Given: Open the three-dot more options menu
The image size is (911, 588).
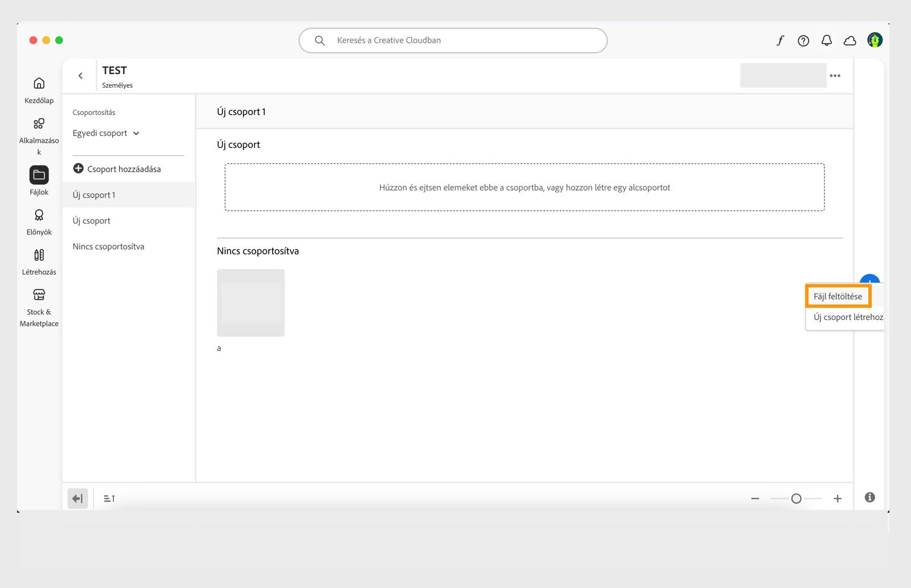Looking at the screenshot, I should pyautogui.click(x=835, y=76).
